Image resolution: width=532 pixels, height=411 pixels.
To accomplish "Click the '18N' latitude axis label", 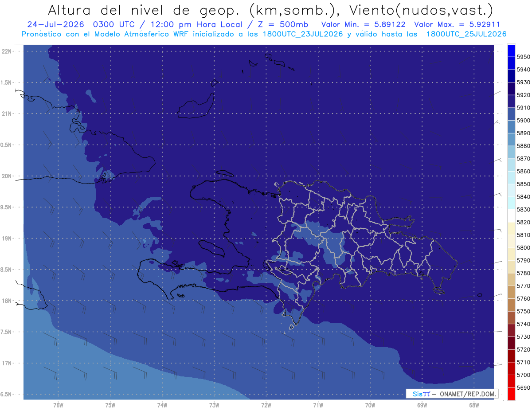I will click(x=7, y=301).
